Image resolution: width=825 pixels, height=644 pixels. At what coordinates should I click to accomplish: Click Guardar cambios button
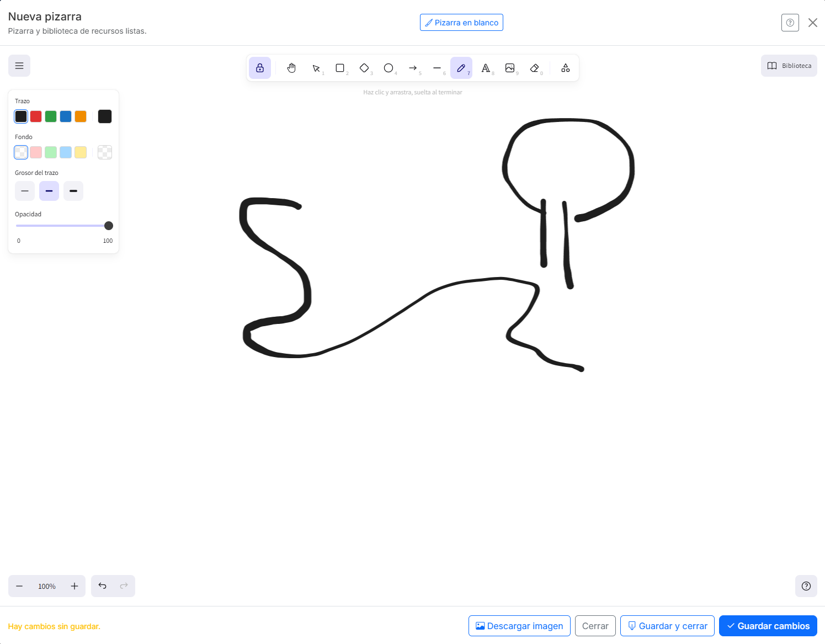[768, 626]
